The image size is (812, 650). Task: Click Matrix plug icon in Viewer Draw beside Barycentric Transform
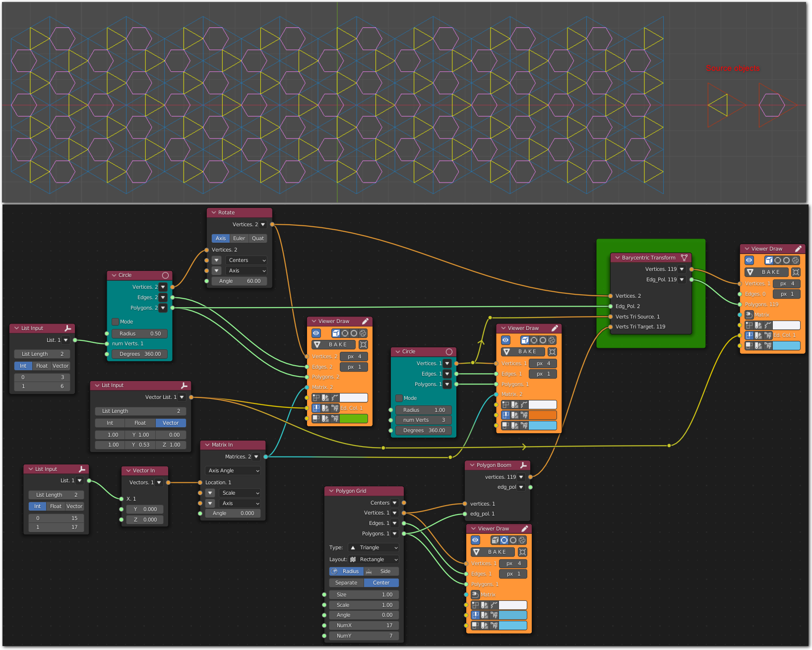pos(749,315)
